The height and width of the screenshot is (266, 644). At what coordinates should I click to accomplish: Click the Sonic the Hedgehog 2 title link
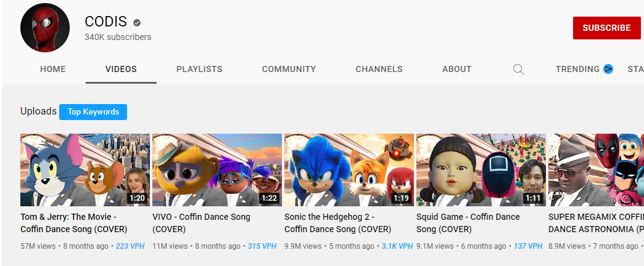[x=337, y=223]
